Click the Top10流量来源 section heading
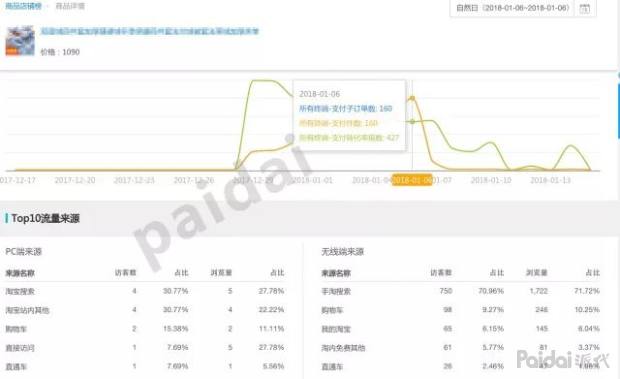This screenshot has width=620, height=379. pyautogui.click(x=45, y=218)
